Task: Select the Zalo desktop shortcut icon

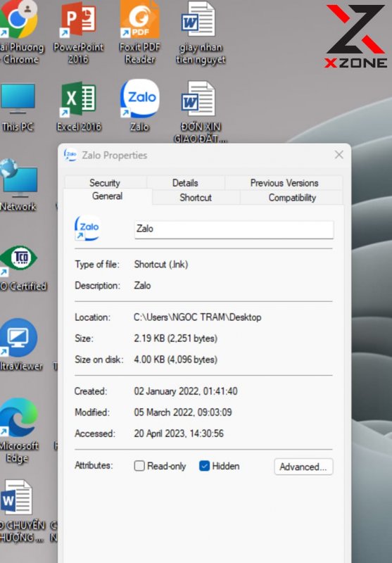Action: click(139, 99)
